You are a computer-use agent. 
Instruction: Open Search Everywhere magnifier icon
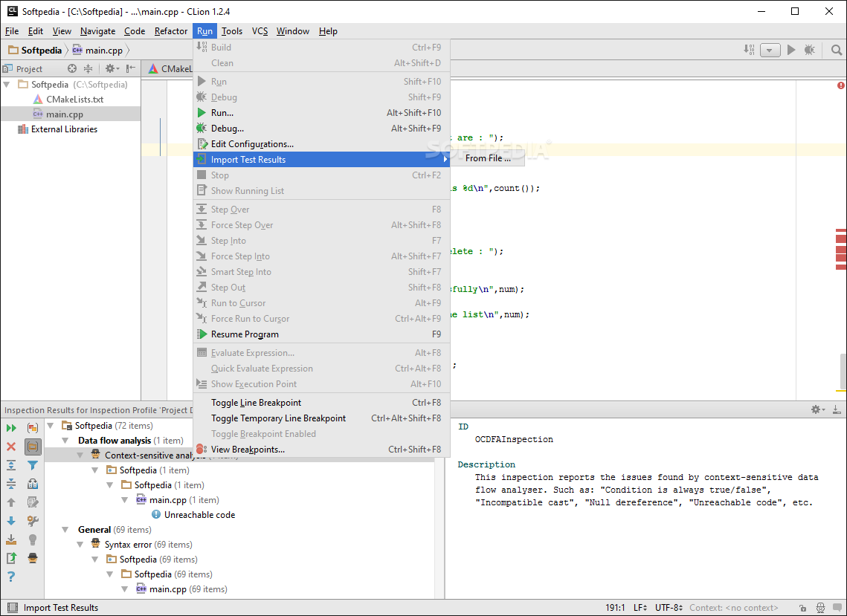click(x=836, y=50)
